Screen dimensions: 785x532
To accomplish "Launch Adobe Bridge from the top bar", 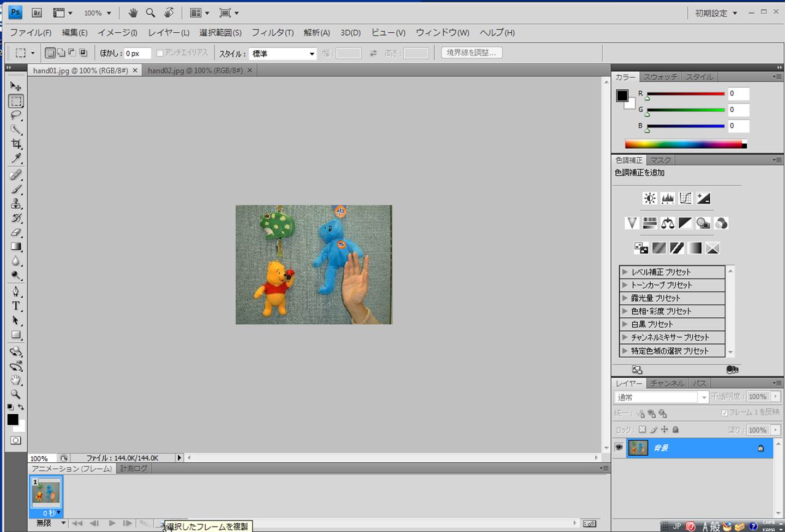I will [37, 13].
